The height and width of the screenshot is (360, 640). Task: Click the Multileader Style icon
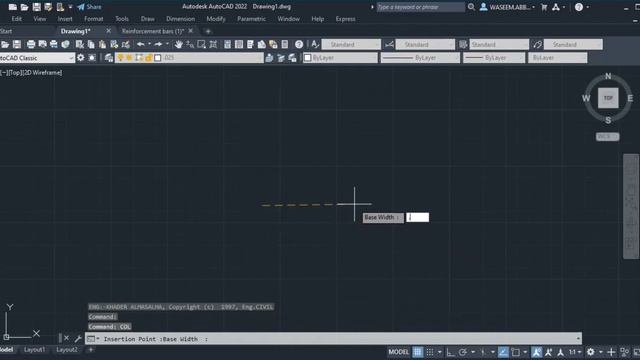(x=537, y=44)
